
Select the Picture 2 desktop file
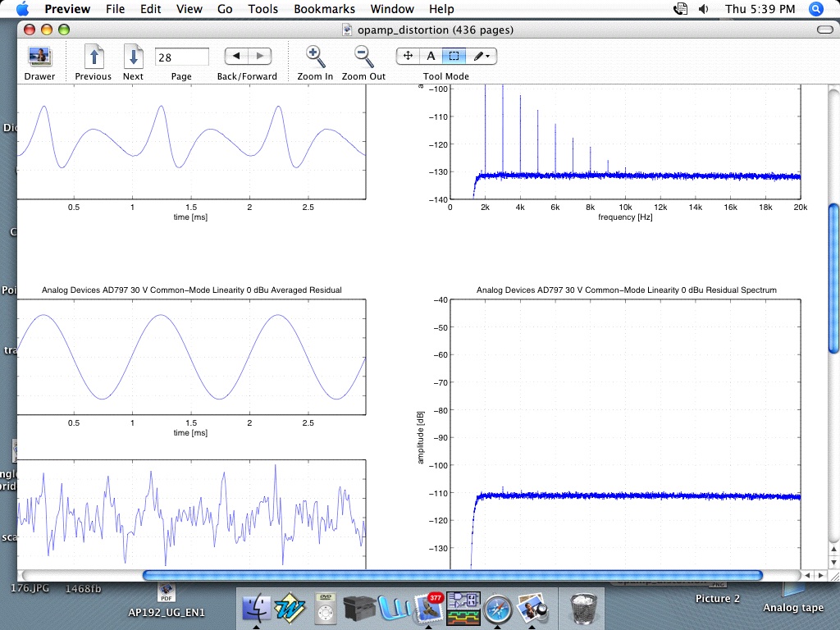[717, 598]
